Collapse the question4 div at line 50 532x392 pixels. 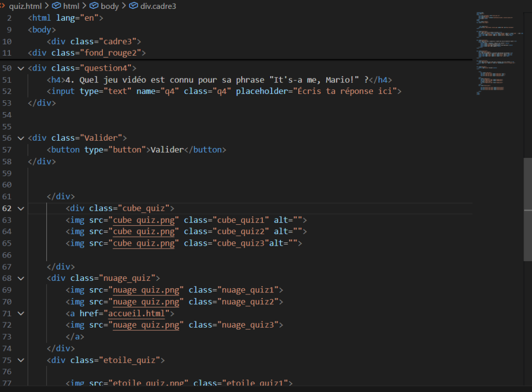pos(21,68)
